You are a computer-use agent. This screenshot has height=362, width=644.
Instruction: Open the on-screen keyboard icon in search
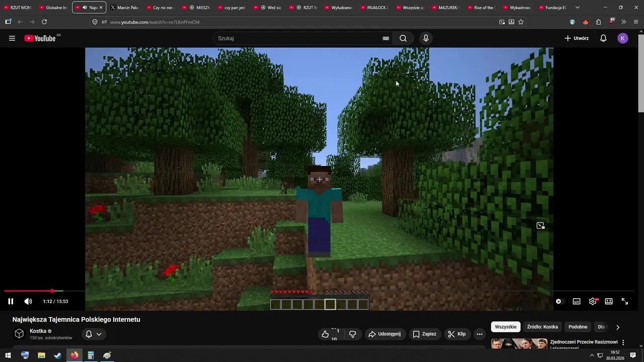(x=386, y=38)
